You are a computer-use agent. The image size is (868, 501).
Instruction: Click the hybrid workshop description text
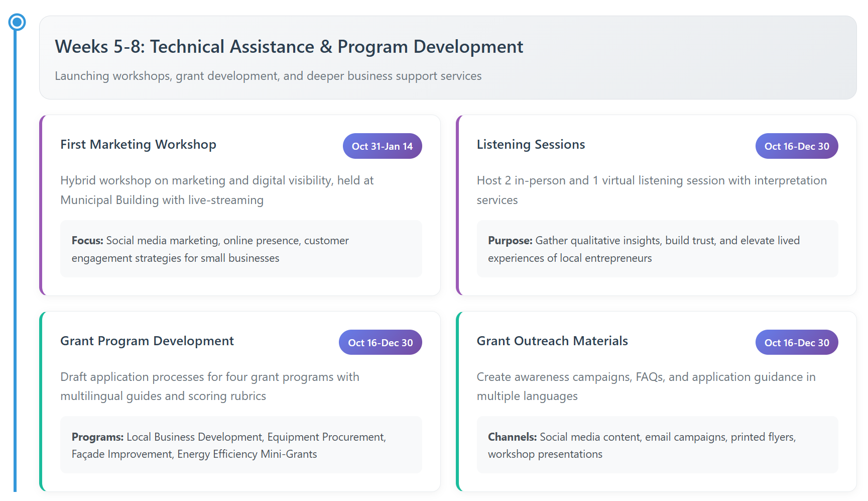[x=217, y=190]
